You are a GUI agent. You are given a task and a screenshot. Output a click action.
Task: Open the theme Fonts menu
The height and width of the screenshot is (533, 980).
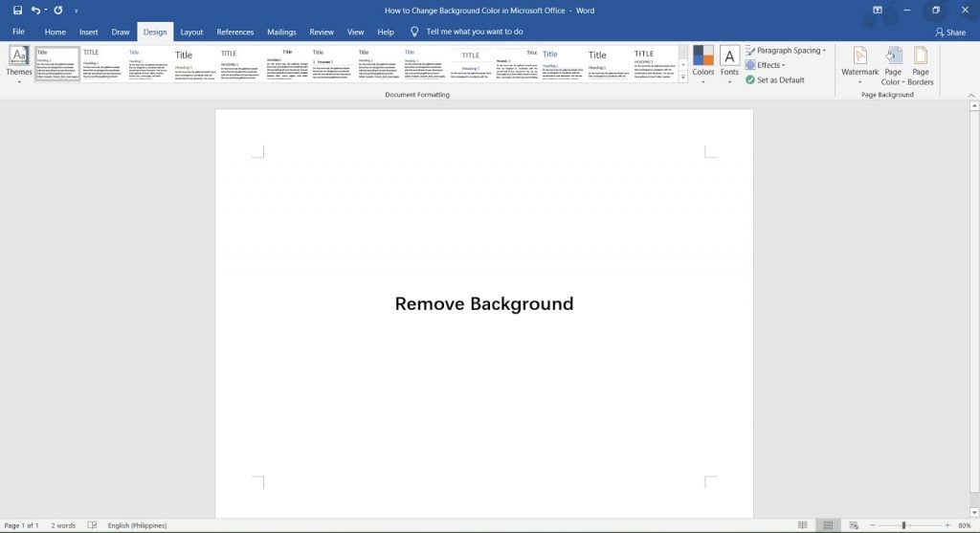(729, 64)
